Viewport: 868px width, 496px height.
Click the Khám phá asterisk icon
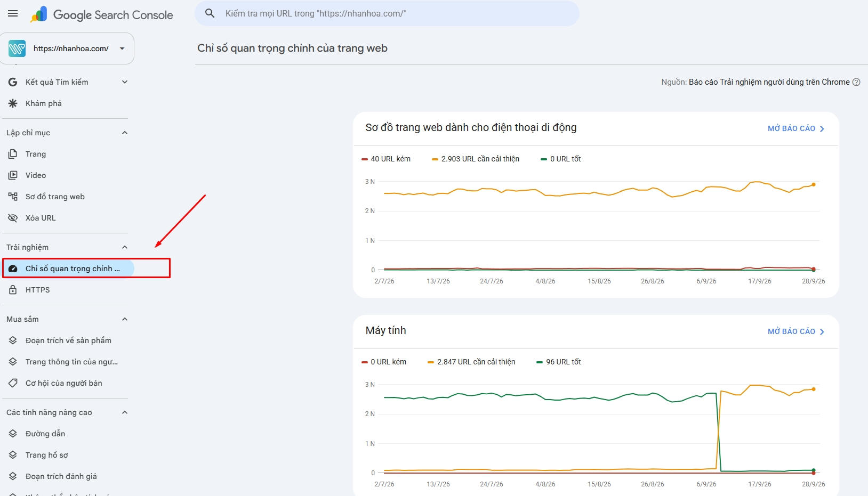(x=13, y=103)
